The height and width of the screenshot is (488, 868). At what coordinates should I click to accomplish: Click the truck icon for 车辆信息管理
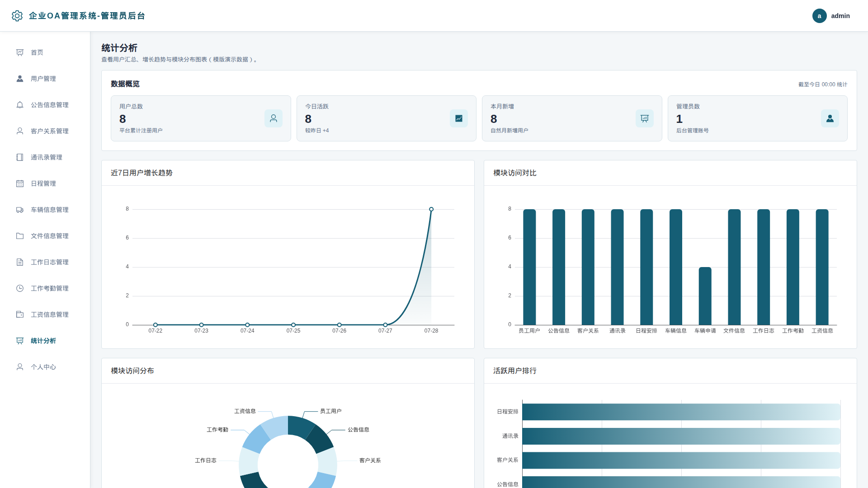[20, 210]
